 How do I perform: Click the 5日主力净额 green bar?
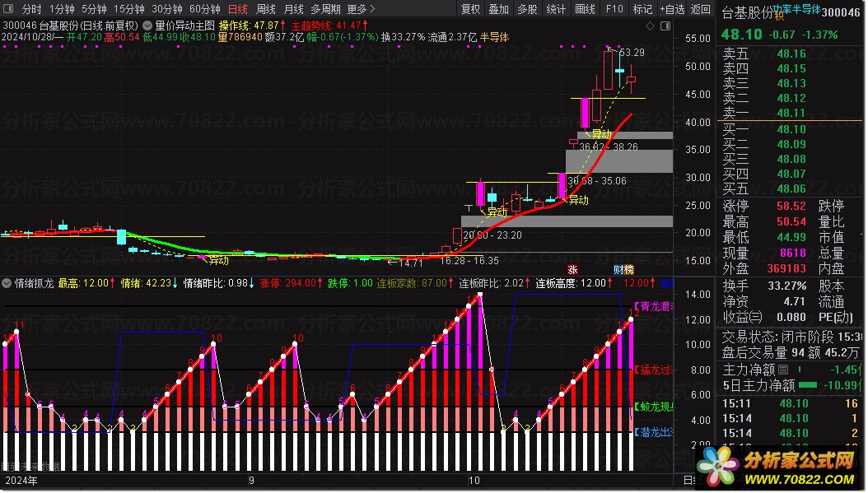click(x=809, y=384)
